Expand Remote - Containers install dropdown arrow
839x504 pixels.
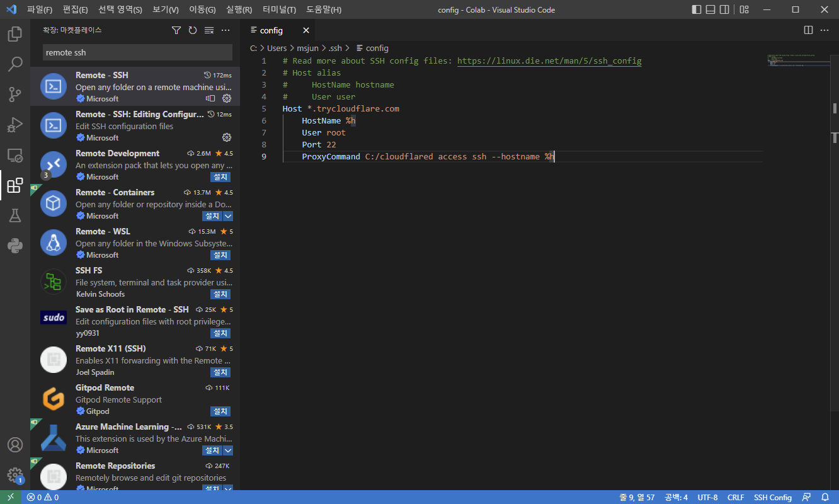tap(228, 216)
